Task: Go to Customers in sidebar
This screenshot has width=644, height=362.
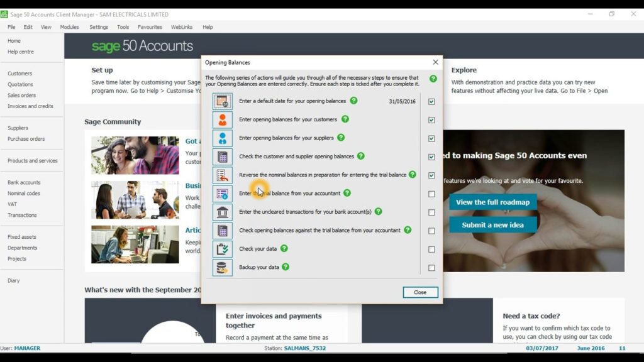Action: 19,74
